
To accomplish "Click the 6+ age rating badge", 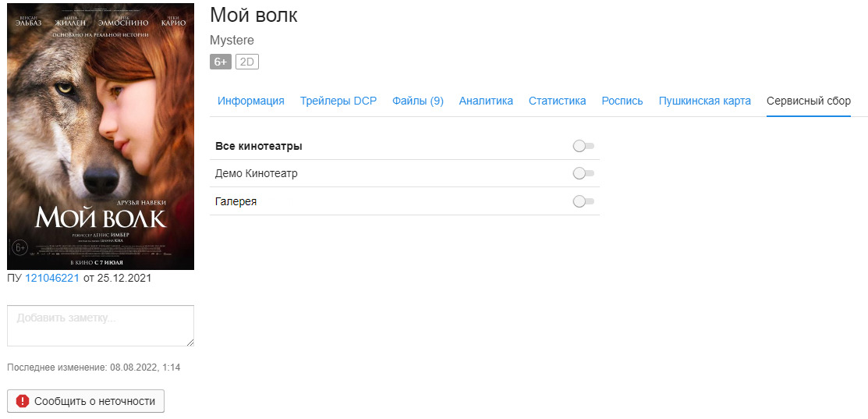I will coord(221,62).
